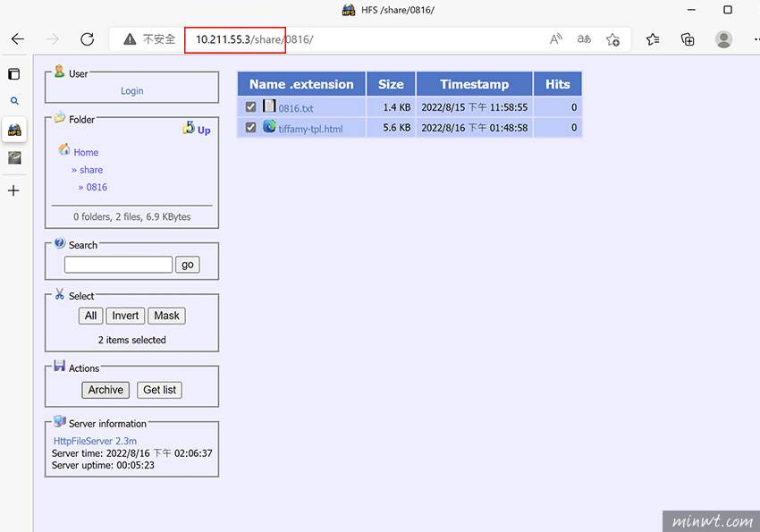Click the user profile avatar icon
760x532 pixels.
tap(723, 39)
